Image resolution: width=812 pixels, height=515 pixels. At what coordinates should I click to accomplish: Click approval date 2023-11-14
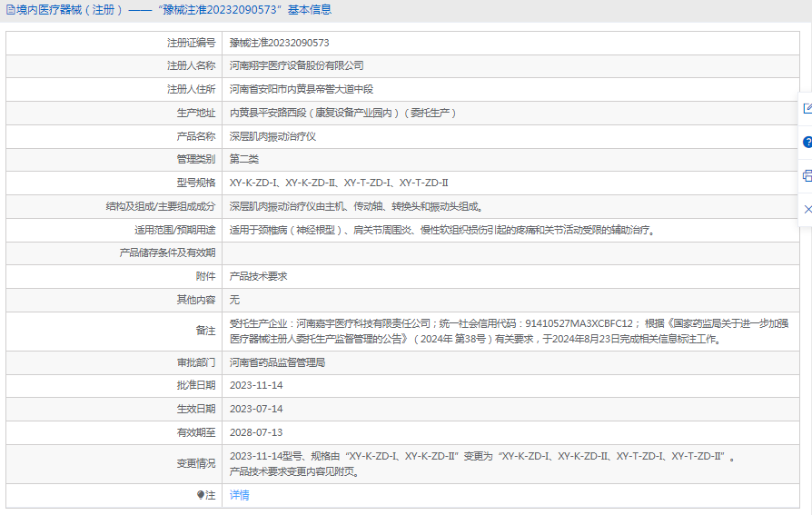click(x=256, y=385)
